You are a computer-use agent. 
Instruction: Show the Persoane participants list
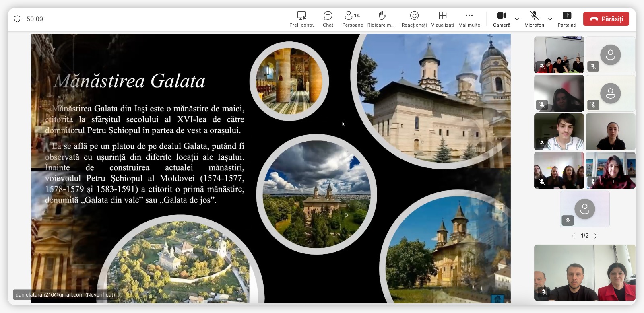(x=352, y=19)
